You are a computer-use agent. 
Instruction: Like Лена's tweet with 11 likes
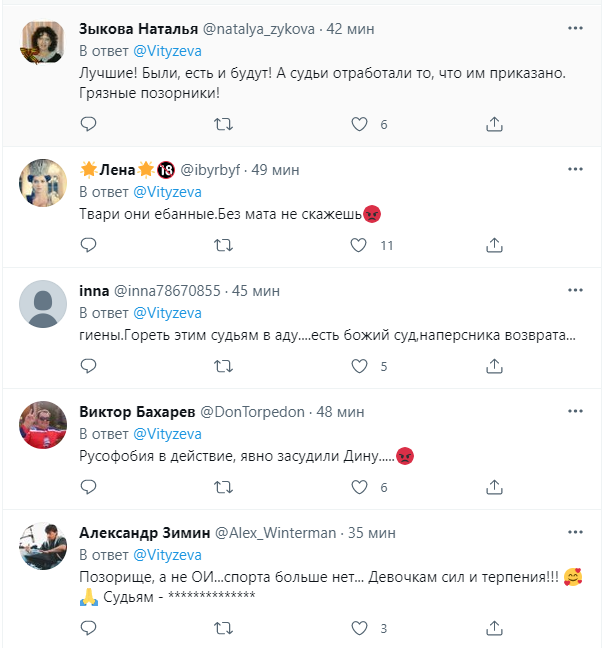point(360,245)
